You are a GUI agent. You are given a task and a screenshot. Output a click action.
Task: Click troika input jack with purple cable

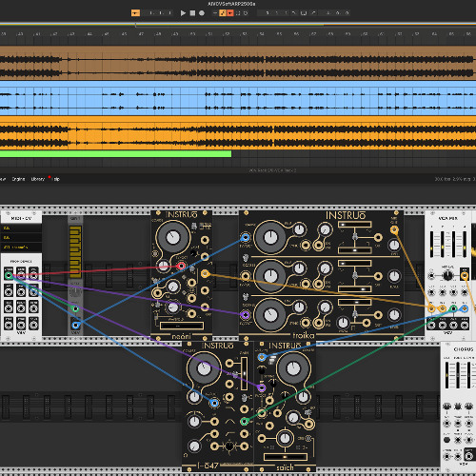pos(245,315)
